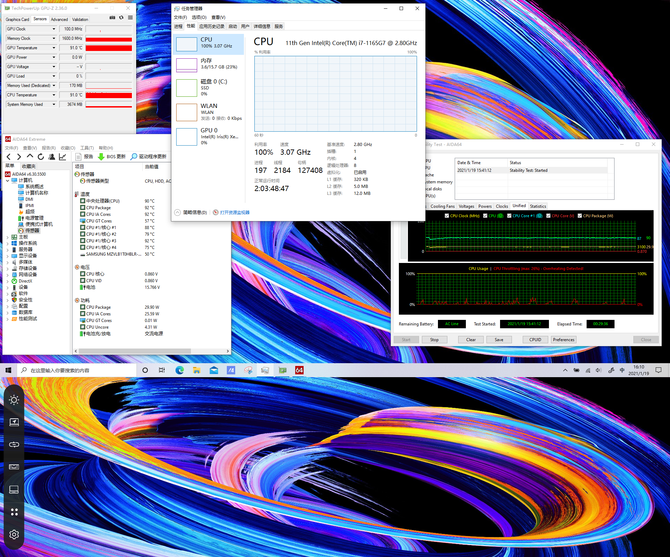The width and height of the screenshot is (670, 557).
Task: Toggle the red CPU Core (V) checkbox
Action: (548, 216)
